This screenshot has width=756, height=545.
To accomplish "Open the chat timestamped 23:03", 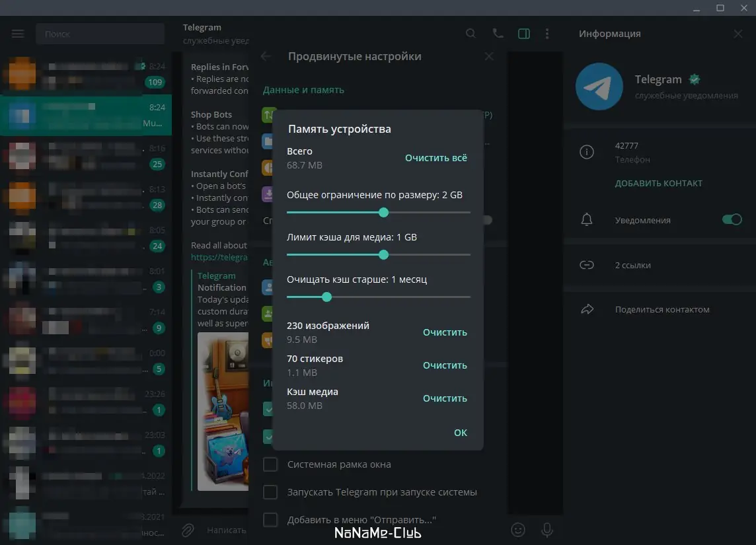I will (x=86, y=443).
